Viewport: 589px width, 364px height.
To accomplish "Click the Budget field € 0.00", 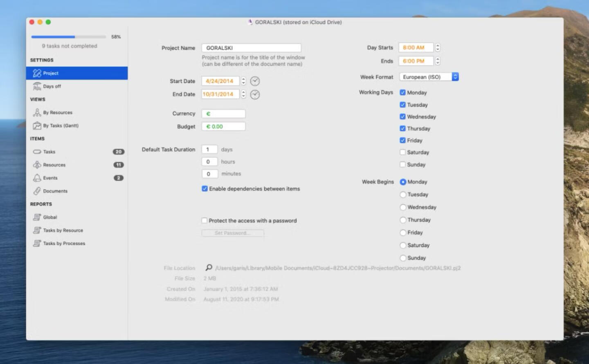I will pos(223,127).
